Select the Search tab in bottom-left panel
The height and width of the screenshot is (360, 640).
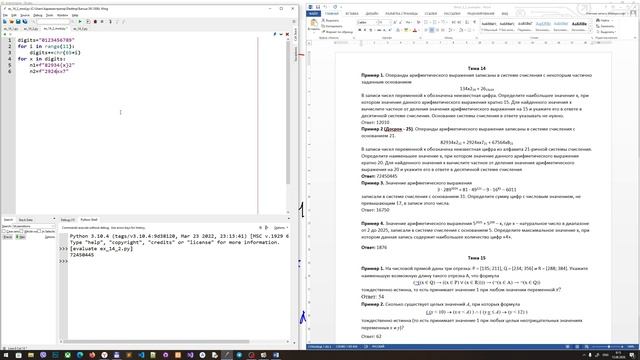8,220
